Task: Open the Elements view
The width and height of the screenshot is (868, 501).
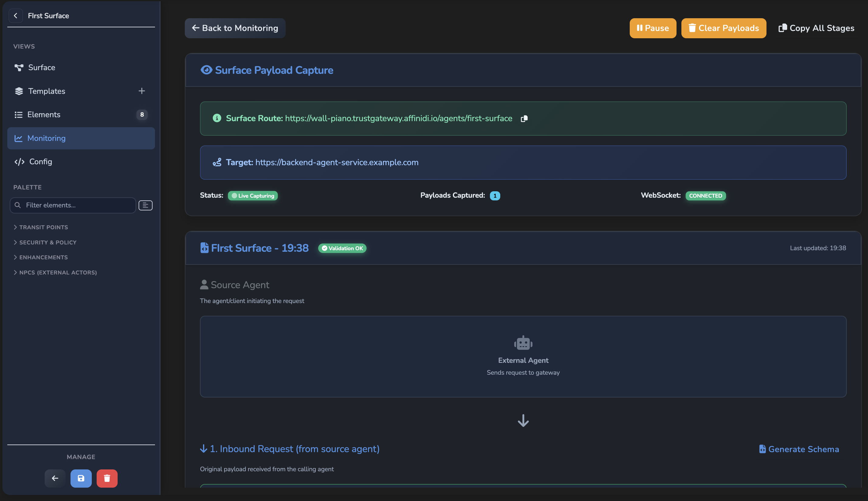Action: pos(81,114)
